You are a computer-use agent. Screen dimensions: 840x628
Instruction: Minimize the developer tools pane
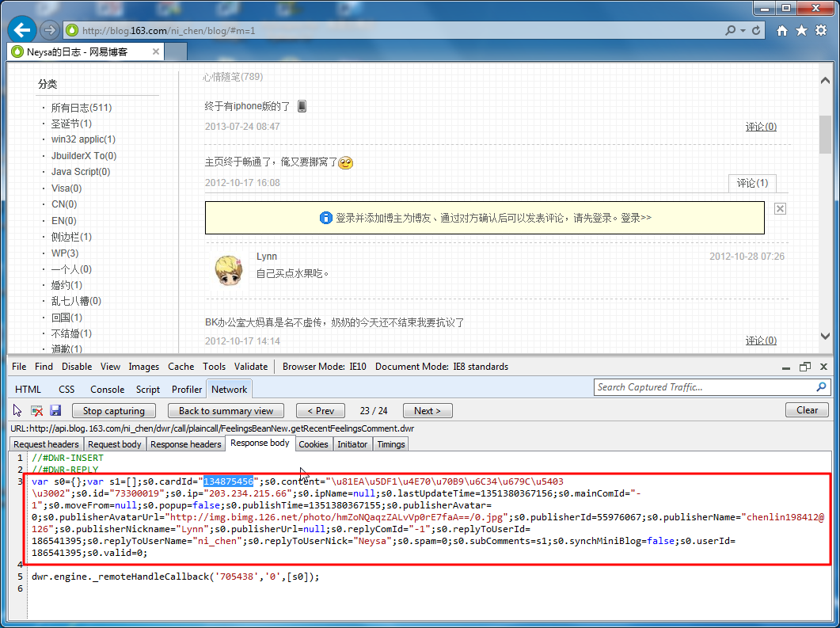[x=786, y=367]
